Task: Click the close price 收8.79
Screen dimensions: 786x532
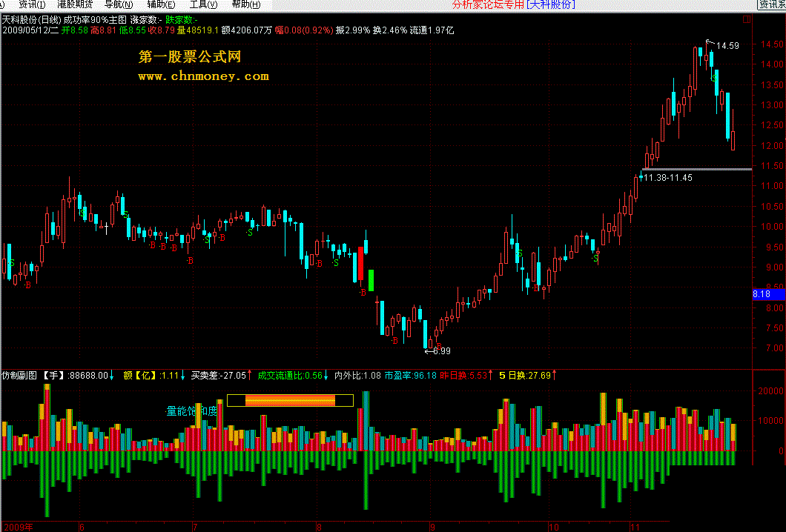Action: click(162, 30)
